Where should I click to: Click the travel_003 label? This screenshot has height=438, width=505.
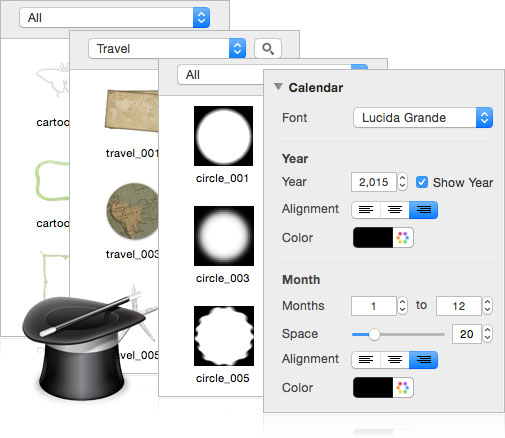pos(132,254)
